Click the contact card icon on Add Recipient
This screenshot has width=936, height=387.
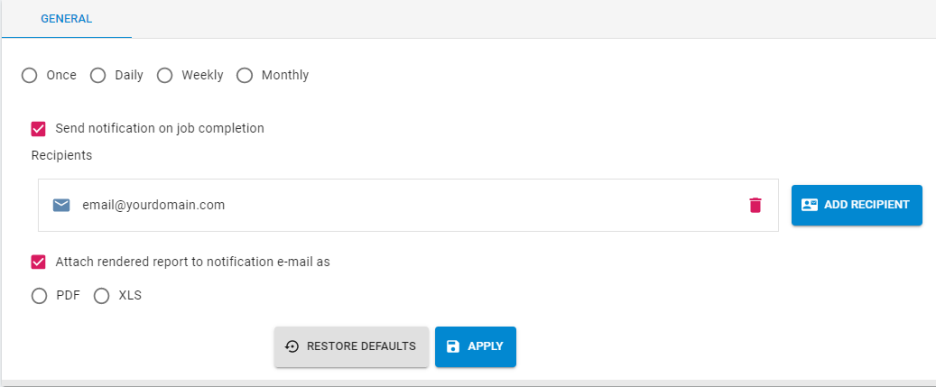tap(809, 205)
